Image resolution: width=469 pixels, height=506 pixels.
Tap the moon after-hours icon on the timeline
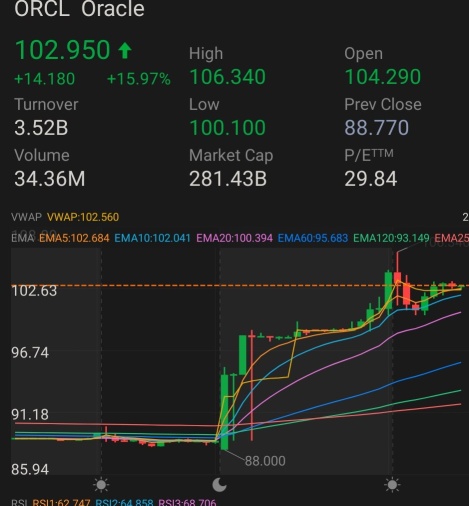220,485
